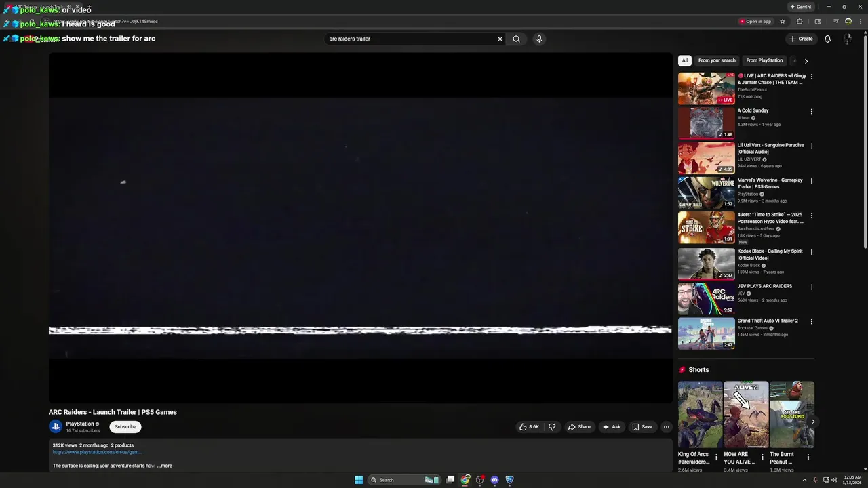Image resolution: width=868 pixels, height=488 pixels.
Task: Click the YouTube search magnifier button
Action: pyautogui.click(x=516, y=39)
